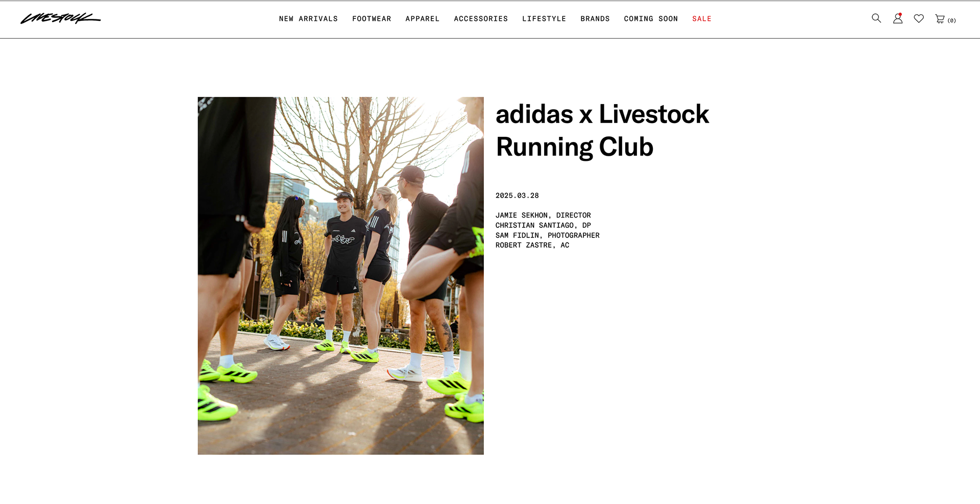Open the shopping cart icon
This screenshot has width=980, height=504.
click(940, 19)
